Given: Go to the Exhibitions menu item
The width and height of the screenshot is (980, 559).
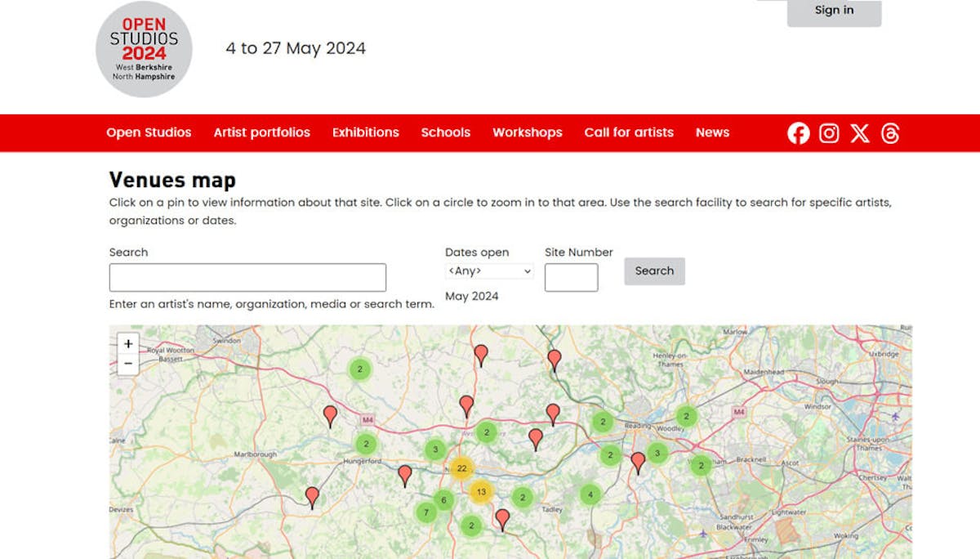Looking at the screenshot, I should point(365,132).
